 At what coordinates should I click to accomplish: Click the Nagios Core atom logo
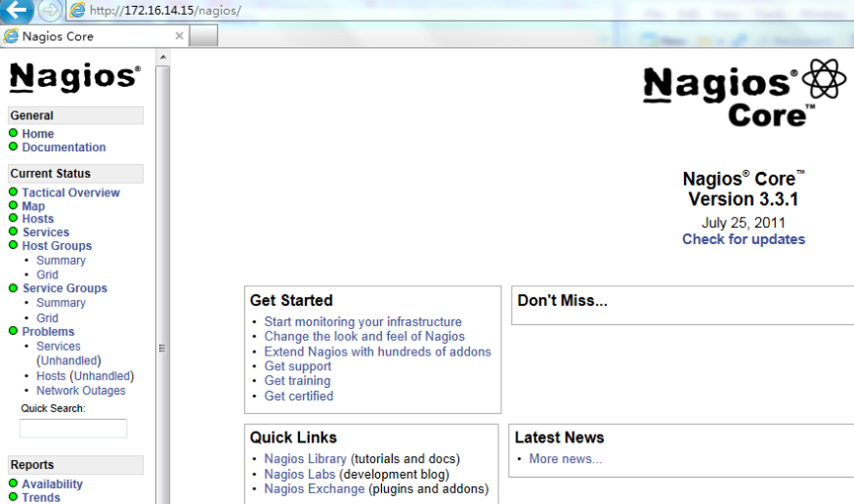745,94
